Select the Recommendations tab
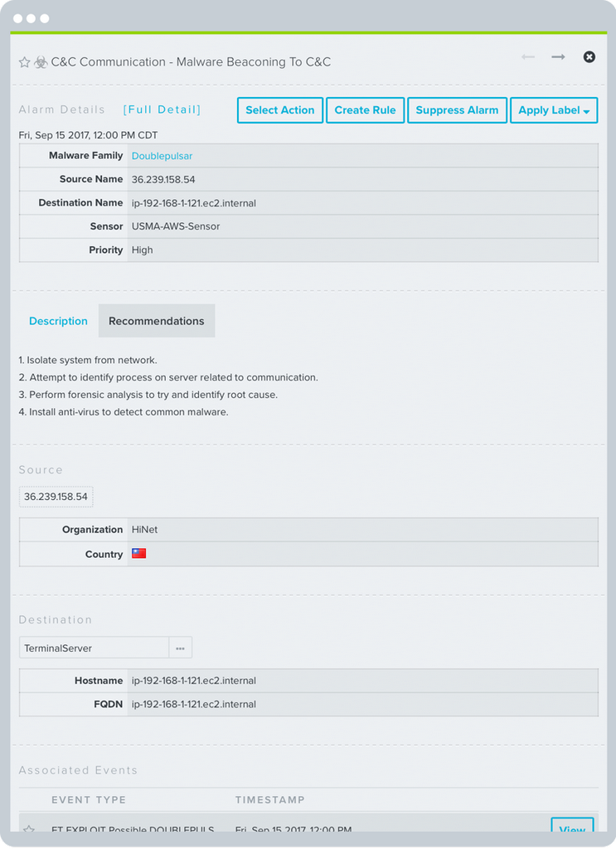This screenshot has width=616, height=849. tap(156, 320)
